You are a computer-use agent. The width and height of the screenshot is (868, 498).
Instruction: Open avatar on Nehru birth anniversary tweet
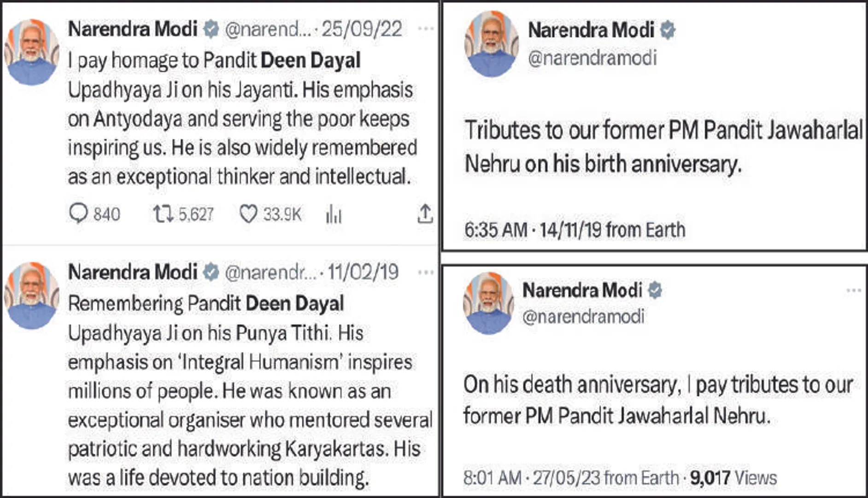coord(492,44)
